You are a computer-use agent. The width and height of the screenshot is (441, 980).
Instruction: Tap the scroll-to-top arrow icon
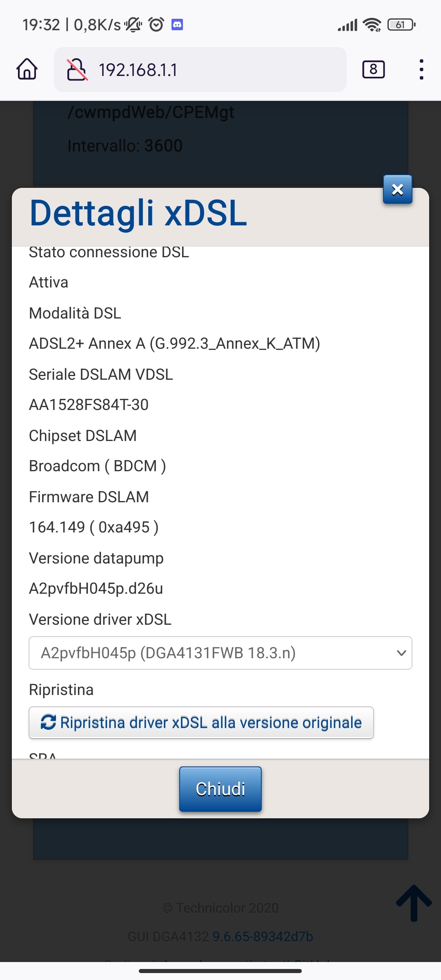[414, 902]
